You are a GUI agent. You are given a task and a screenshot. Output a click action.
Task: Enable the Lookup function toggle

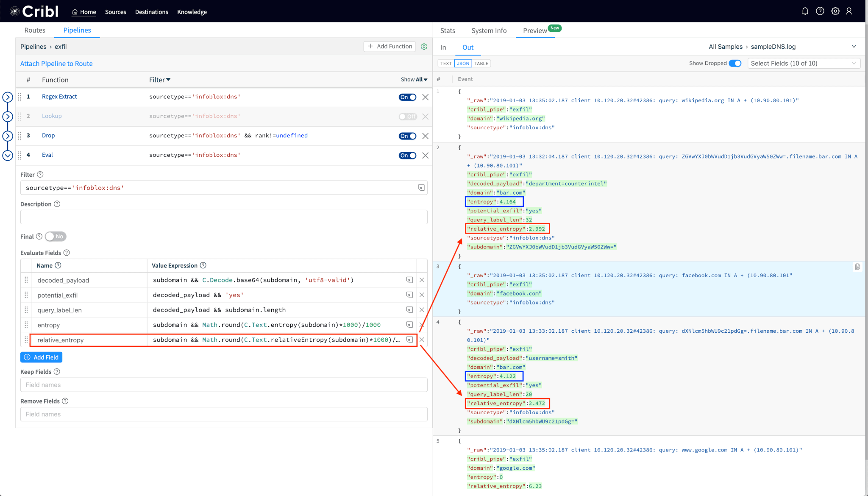[x=407, y=117]
